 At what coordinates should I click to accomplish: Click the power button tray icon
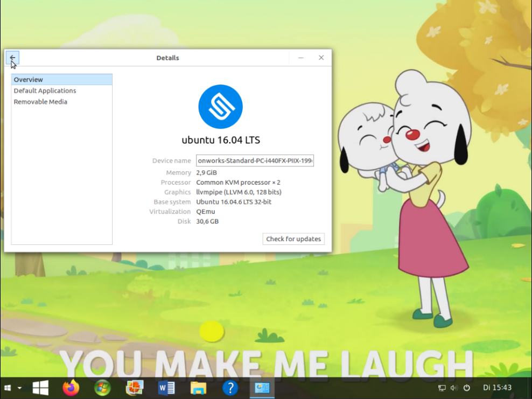[x=467, y=388]
